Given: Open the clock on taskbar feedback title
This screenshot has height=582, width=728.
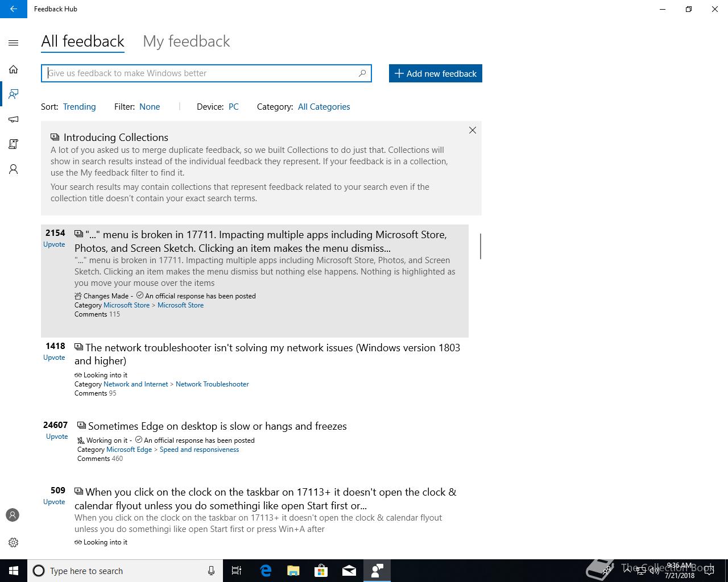Looking at the screenshot, I should (x=266, y=498).
